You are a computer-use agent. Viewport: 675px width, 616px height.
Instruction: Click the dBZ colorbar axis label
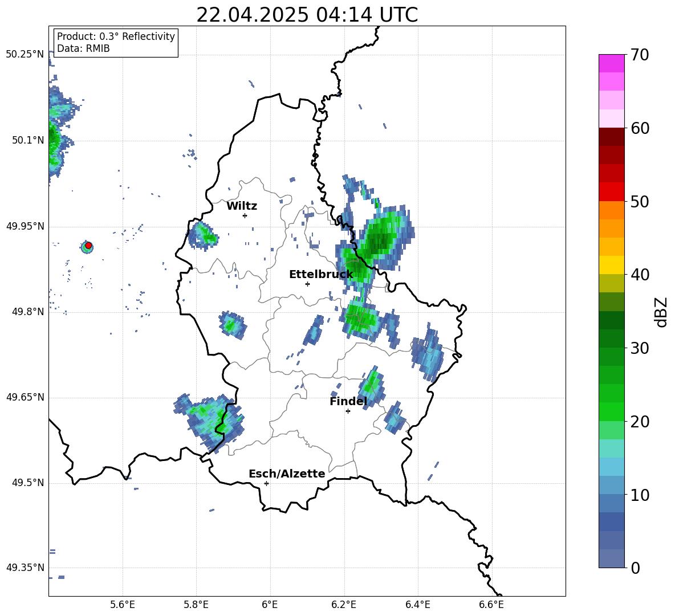pyautogui.click(x=660, y=312)
